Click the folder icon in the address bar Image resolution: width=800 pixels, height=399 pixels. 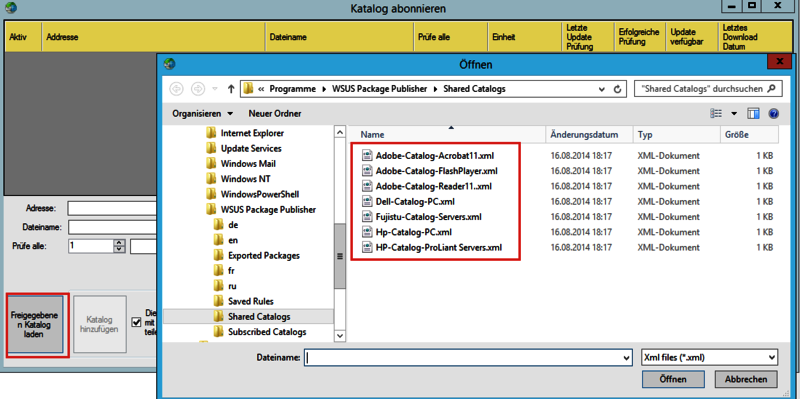(248, 89)
